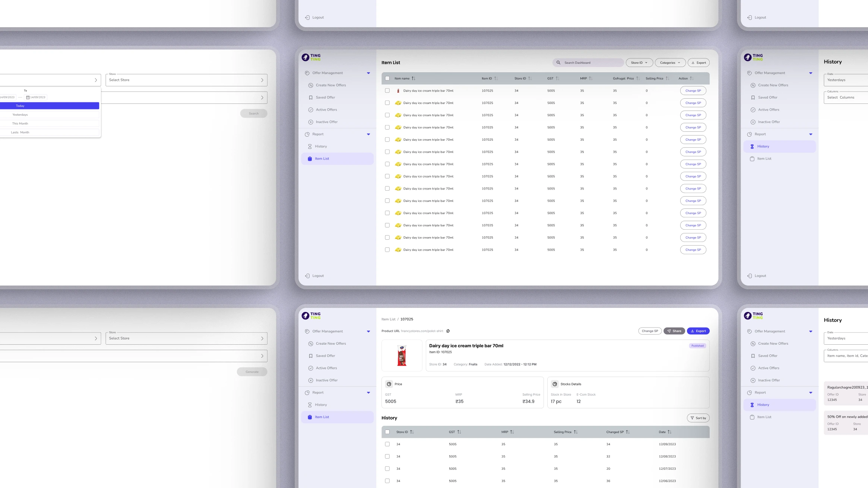Open Sort by filter above history table
The image size is (868, 488).
698,418
